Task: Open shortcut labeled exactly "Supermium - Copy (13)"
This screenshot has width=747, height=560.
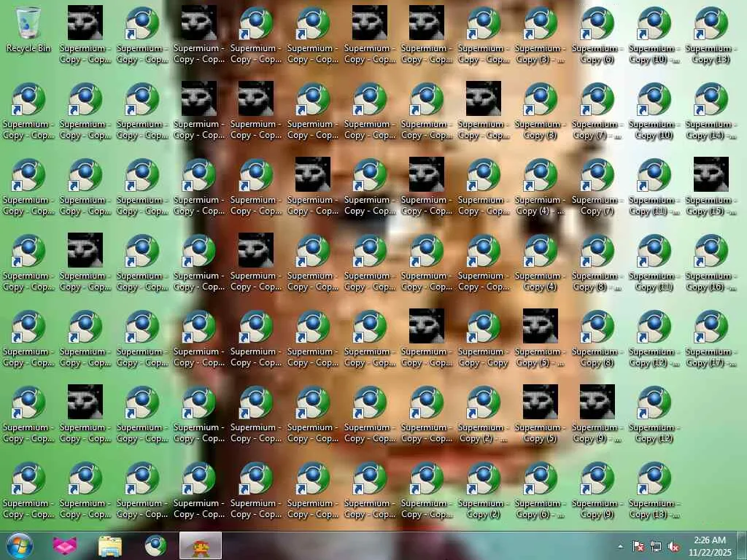Action: point(711,35)
